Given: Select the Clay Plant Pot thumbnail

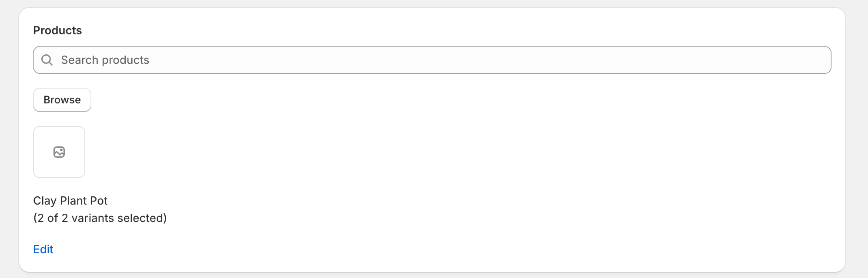Looking at the screenshot, I should pos(59,152).
